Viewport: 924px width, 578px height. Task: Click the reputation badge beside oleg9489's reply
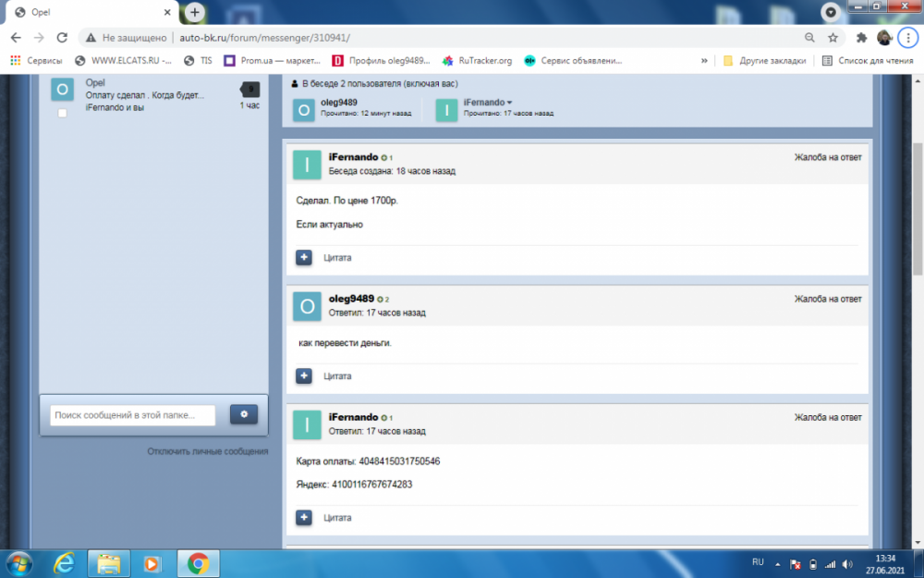[x=383, y=299]
